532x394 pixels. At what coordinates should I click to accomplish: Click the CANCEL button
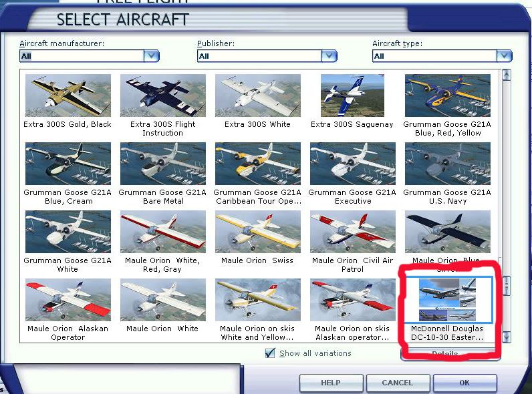[397, 383]
